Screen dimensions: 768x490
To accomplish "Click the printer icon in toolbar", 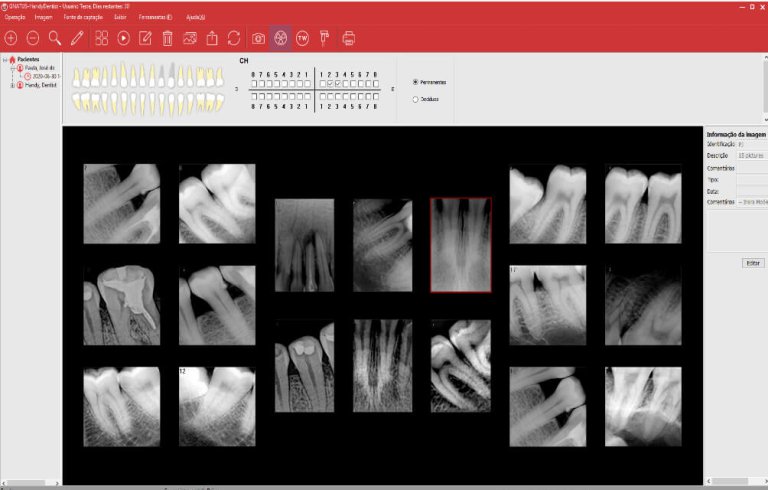I will click(349, 38).
